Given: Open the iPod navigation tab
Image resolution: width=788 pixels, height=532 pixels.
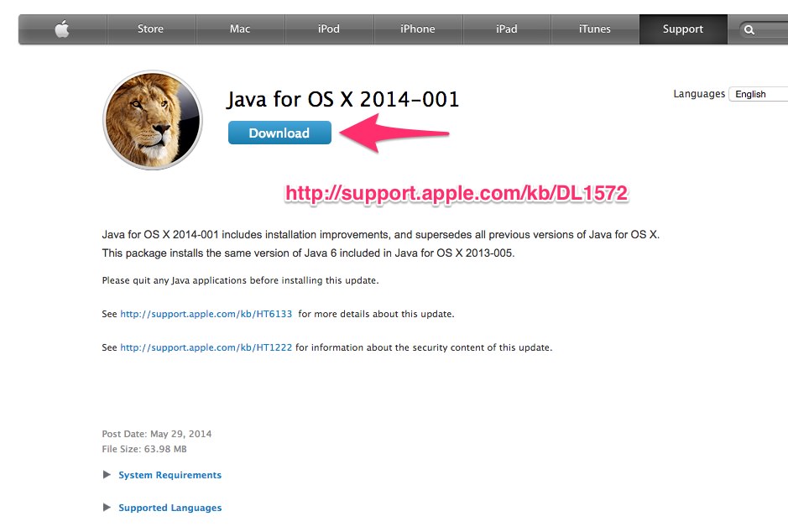Looking at the screenshot, I should (x=329, y=29).
